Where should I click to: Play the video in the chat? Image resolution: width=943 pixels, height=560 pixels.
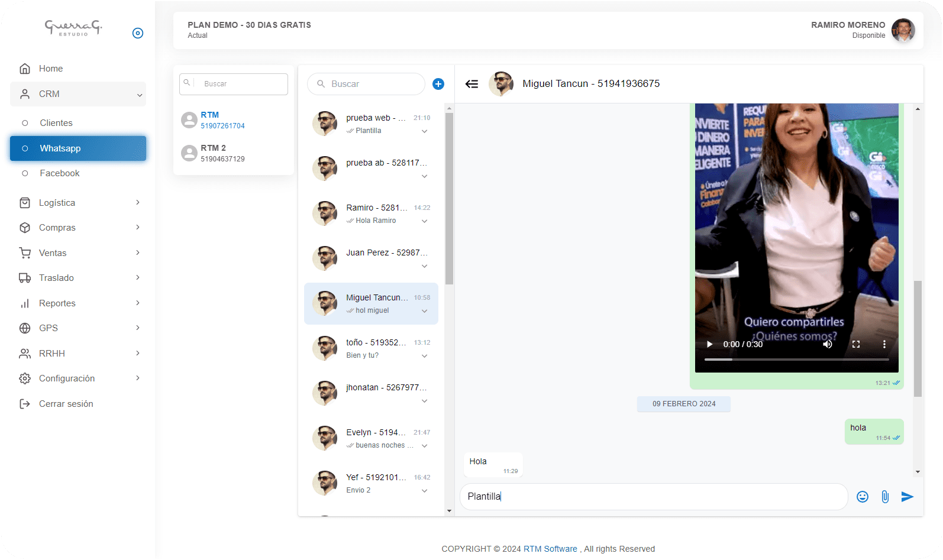pyautogui.click(x=709, y=344)
